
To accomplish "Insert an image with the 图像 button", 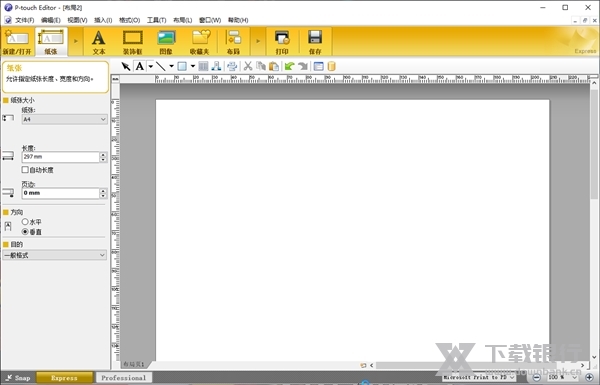I will coord(166,42).
